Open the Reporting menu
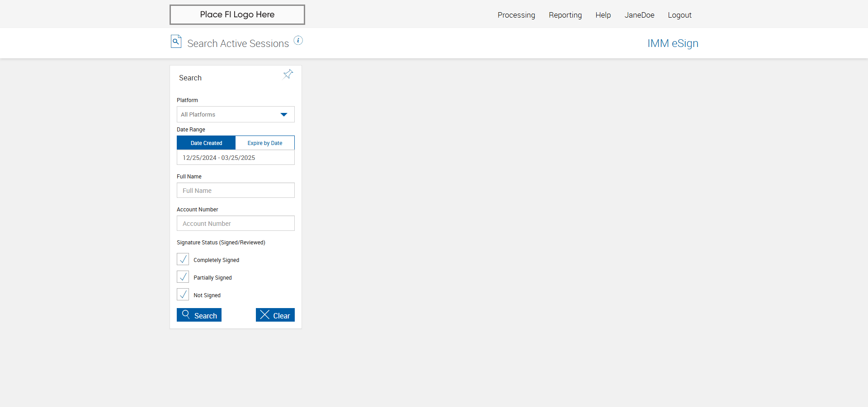This screenshot has height=407, width=868. [565, 15]
